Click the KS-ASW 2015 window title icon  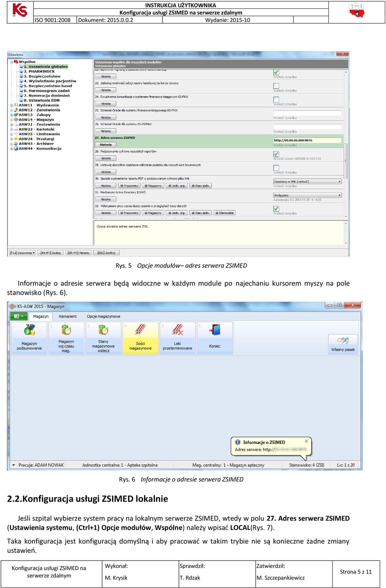(x=12, y=306)
